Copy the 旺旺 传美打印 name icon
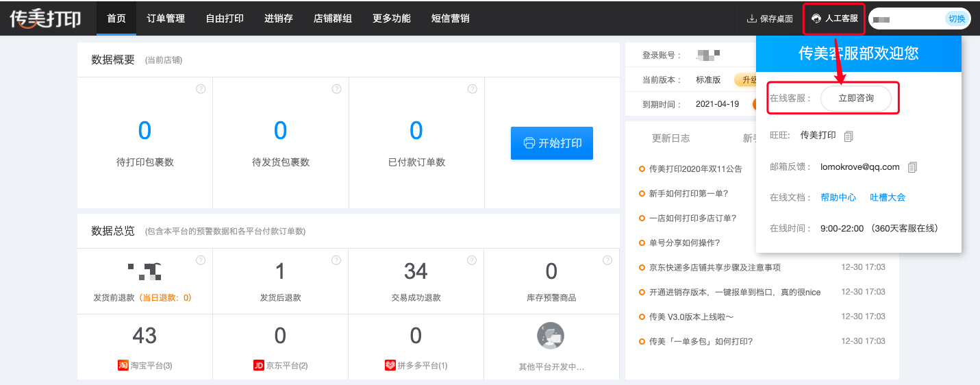Screen dimensions: 980x385 click(x=849, y=136)
